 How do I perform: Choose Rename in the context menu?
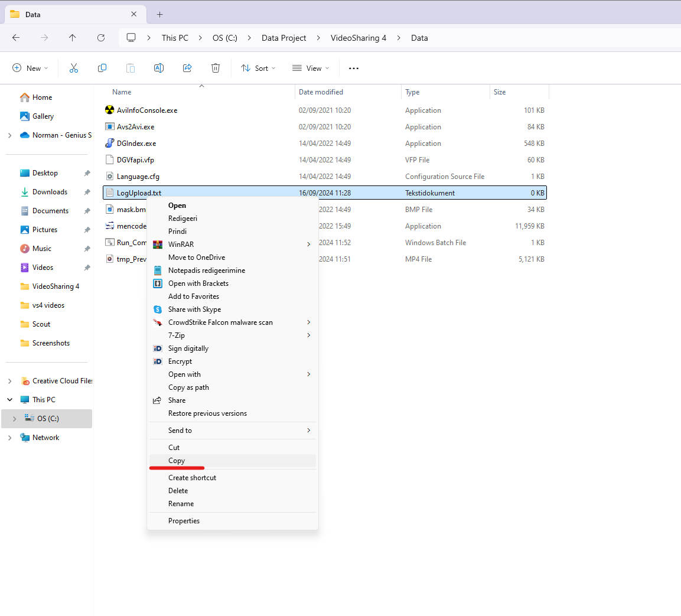232,503
